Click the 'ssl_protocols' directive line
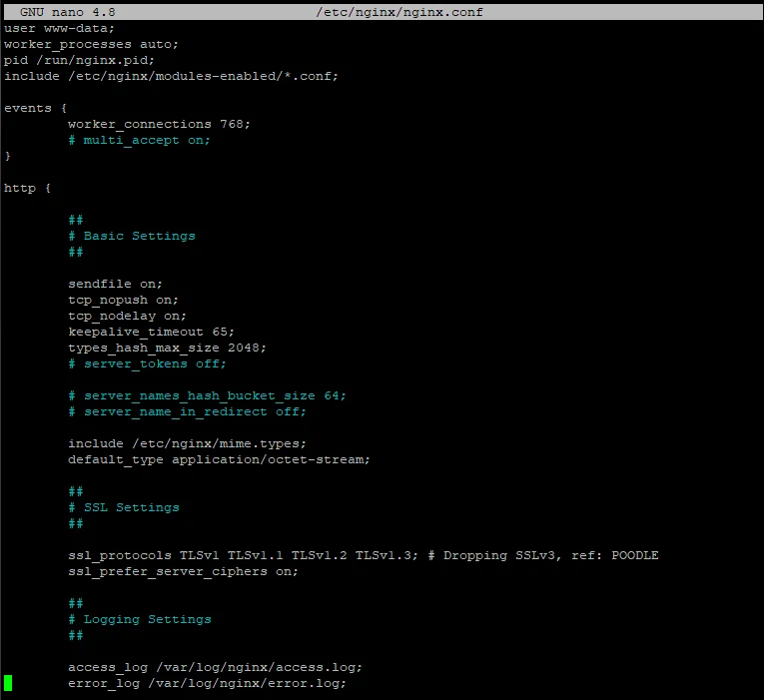This screenshot has width=764, height=700. click(x=363, y=555)
